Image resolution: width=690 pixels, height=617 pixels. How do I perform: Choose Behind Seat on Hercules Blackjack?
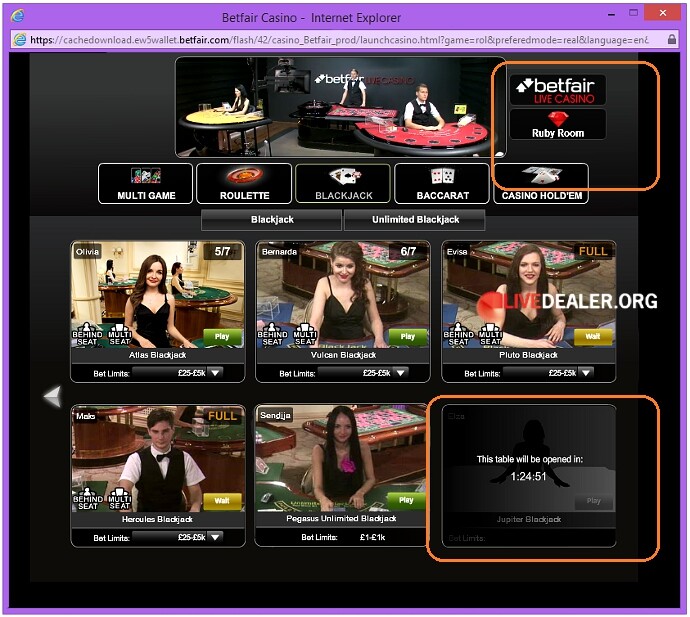click(x=88, y=499)
